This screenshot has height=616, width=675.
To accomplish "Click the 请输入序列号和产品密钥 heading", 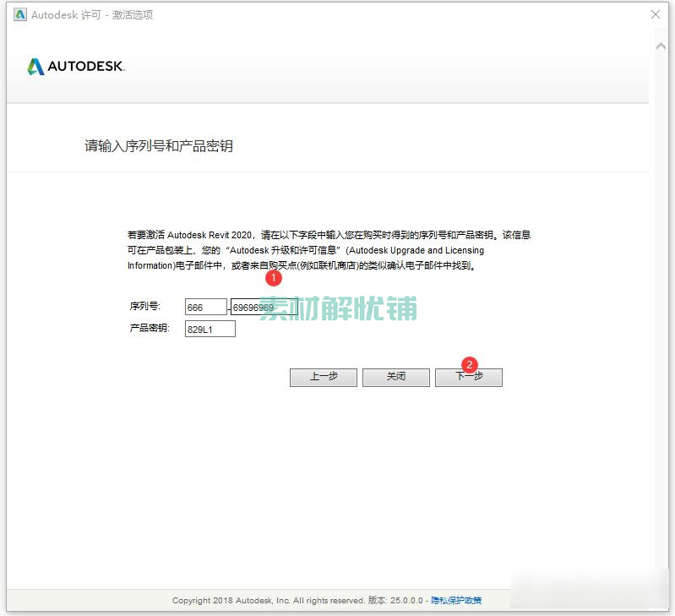I will (159, 146).
